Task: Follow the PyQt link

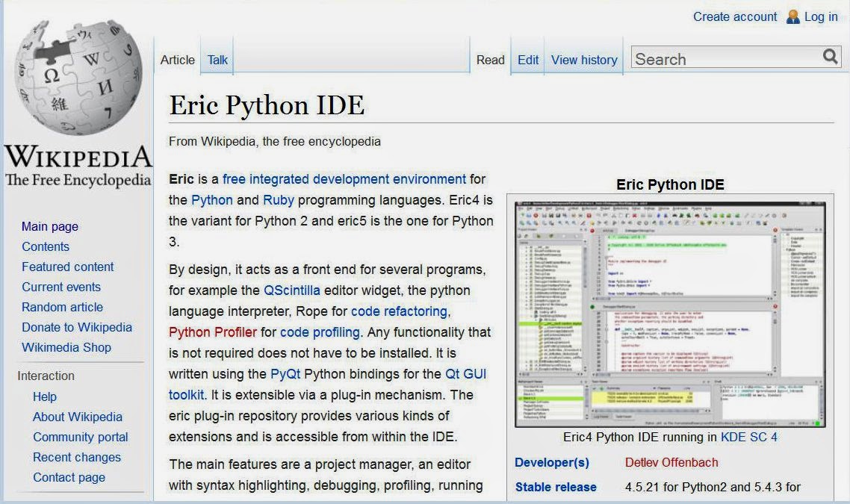Action: pos(285,374)
